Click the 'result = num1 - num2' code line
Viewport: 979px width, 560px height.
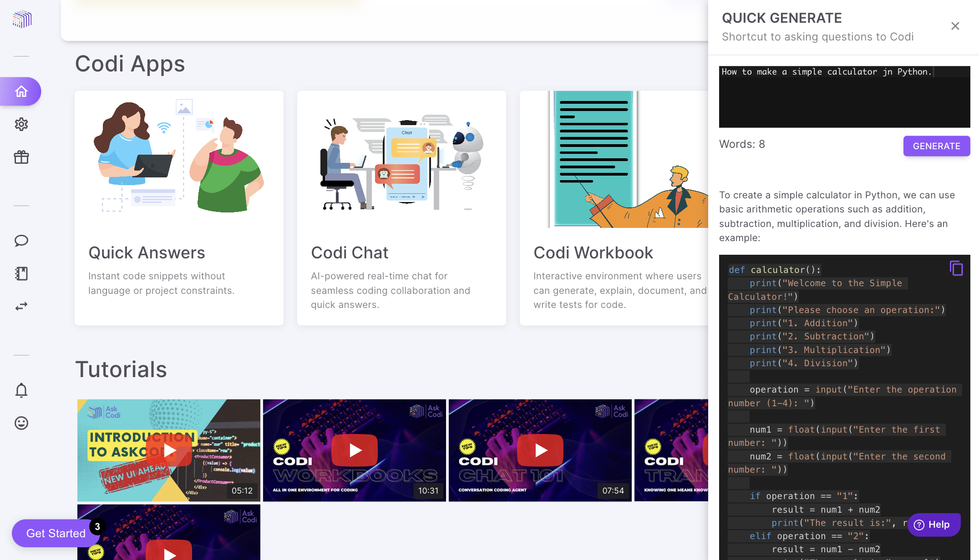point(826,549)
